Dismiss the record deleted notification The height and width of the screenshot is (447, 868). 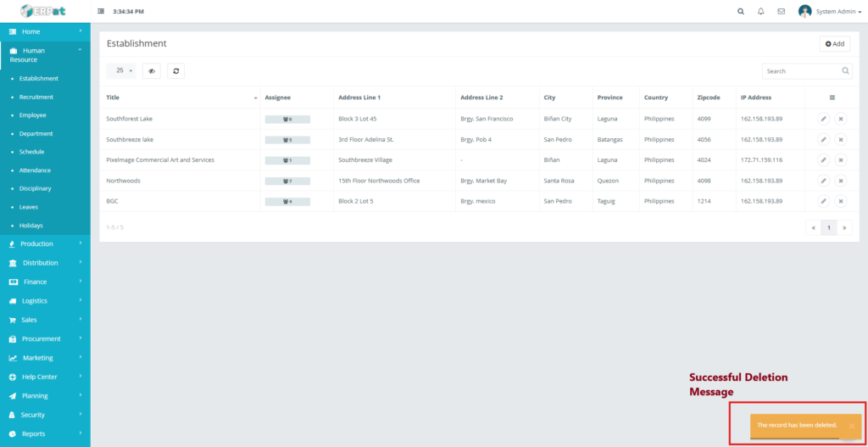pyautogui.click(x=851, y=426)
